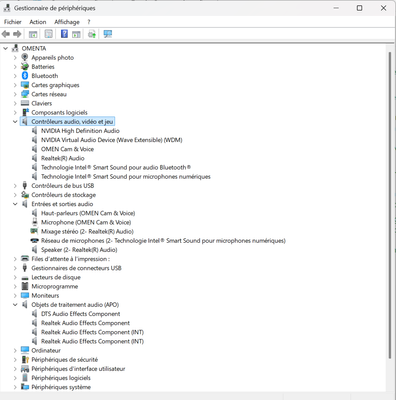The height and width of the screenshot is (400, 396).
Task: Select Périphériques d'interface utilisateur
Action: coord(78,369)
